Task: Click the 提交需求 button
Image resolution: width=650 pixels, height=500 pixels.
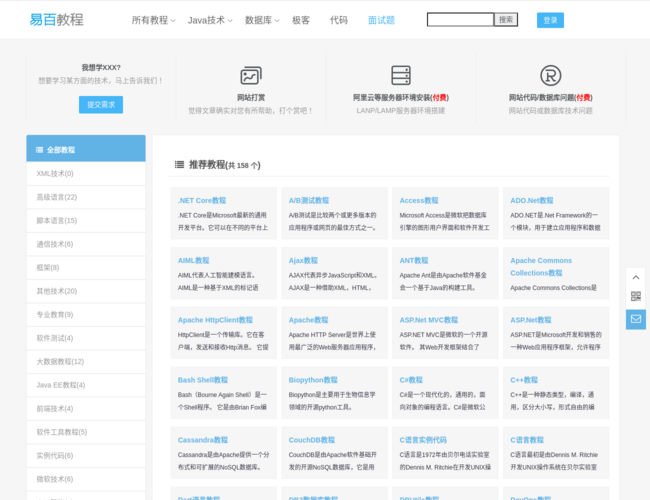Action: point(101,104)
